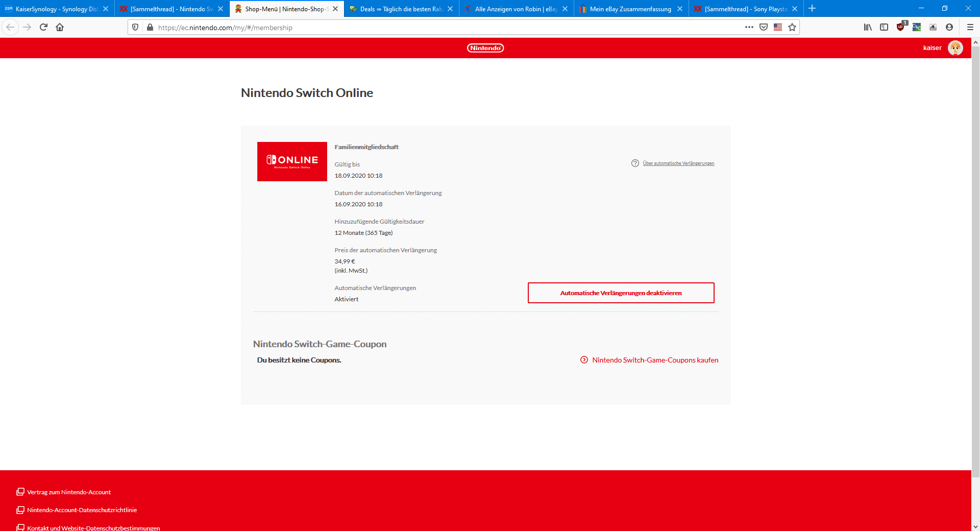Click the 34,99 € price
The height and width of the screenshot is (531, 980).
(x=345, y=261)
